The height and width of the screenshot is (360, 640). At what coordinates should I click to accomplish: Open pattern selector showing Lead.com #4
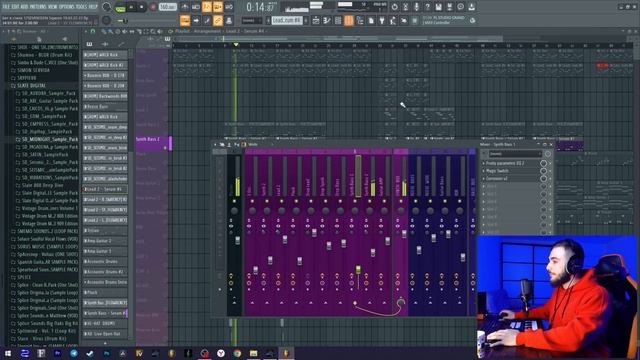click(287, 20)
